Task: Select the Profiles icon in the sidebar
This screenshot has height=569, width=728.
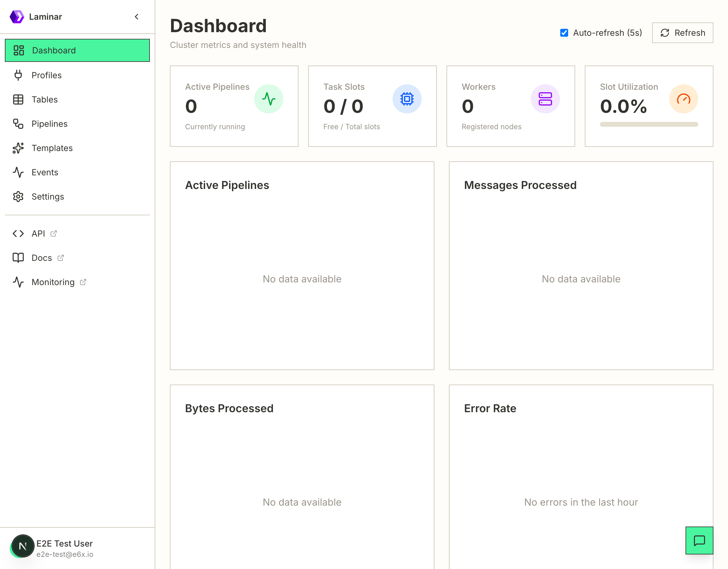Action: tap(18, 75)
